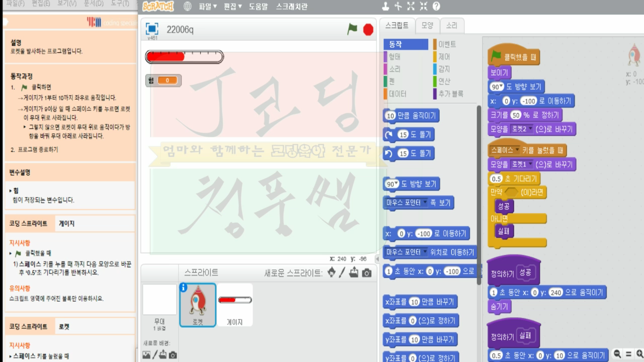644x362 pixels.
Task: Switch to the 모양 (Costumes) tab
Action: 427,25
